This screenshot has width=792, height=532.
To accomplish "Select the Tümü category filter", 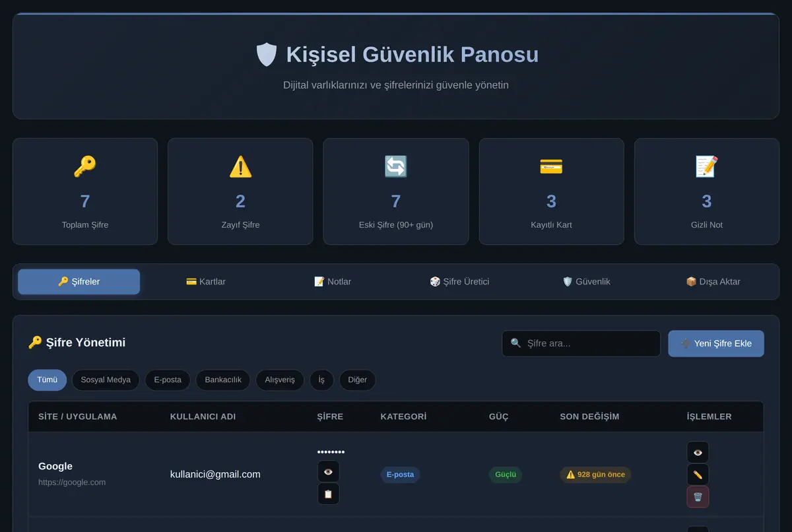I will coord(47,380).
